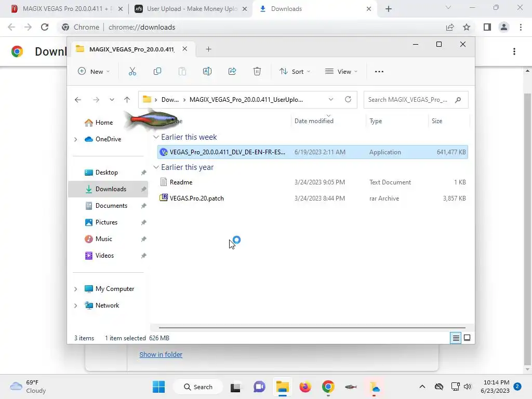Collapse the 'Earlier this year' group
The image size is (532, 399).
[156, 167]
